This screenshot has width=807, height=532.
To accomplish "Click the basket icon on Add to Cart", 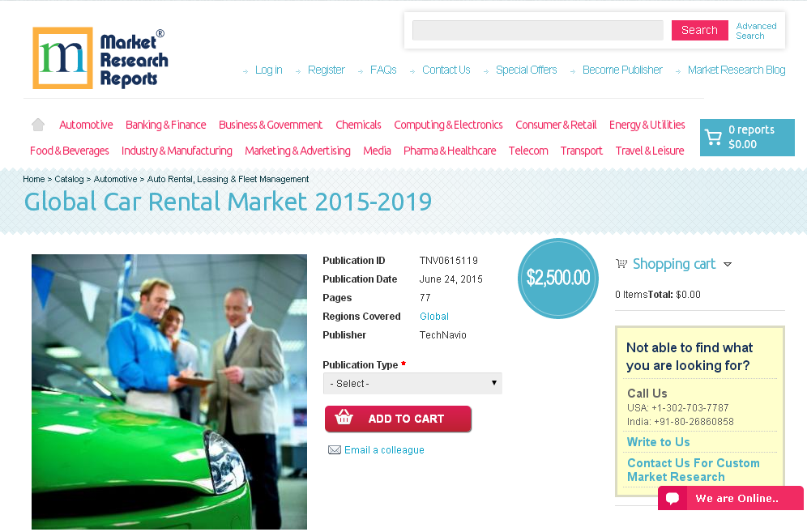I will pos(344,419).
